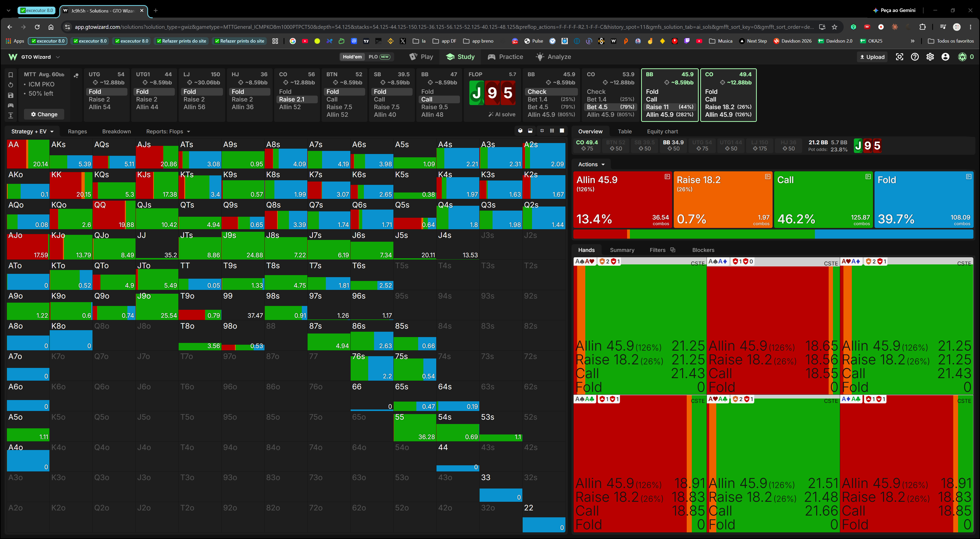Toggle detail icon on Raise 18.2 card
This screenshot has width=980, height=539.
(768, 177)
